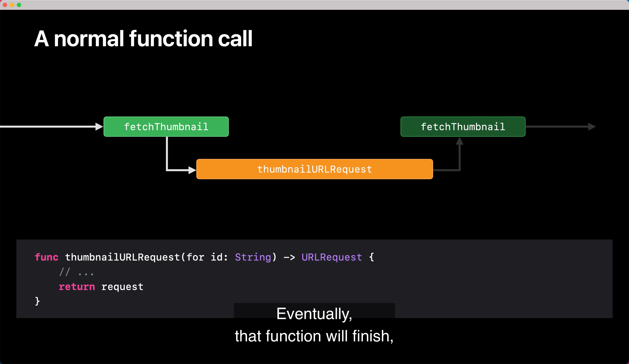This screenshot has width=629, height=364.
Task: Click the yellow minimize window button
Action: click(x=12, y=5)
